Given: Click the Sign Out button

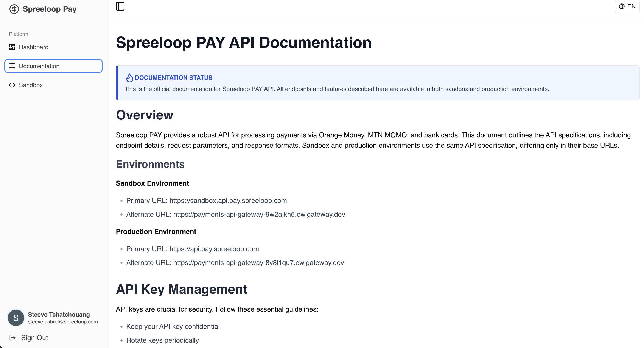Looking at the screenshot, I should (x=28, y=338).
